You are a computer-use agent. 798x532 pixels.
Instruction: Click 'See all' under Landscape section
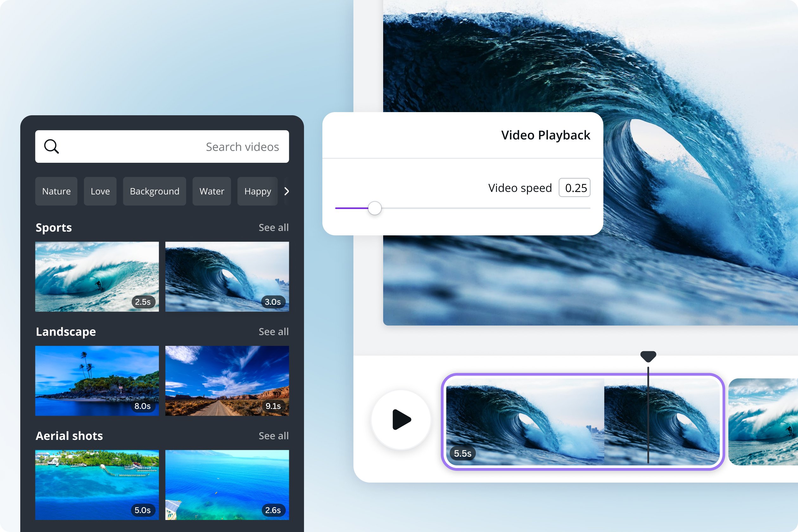click(273, 331)
